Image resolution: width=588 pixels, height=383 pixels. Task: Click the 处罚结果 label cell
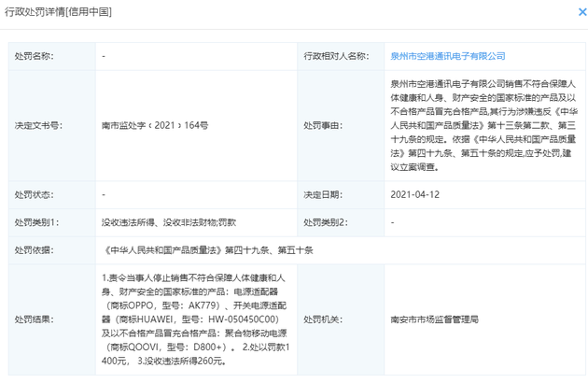(x=52, y=319)
